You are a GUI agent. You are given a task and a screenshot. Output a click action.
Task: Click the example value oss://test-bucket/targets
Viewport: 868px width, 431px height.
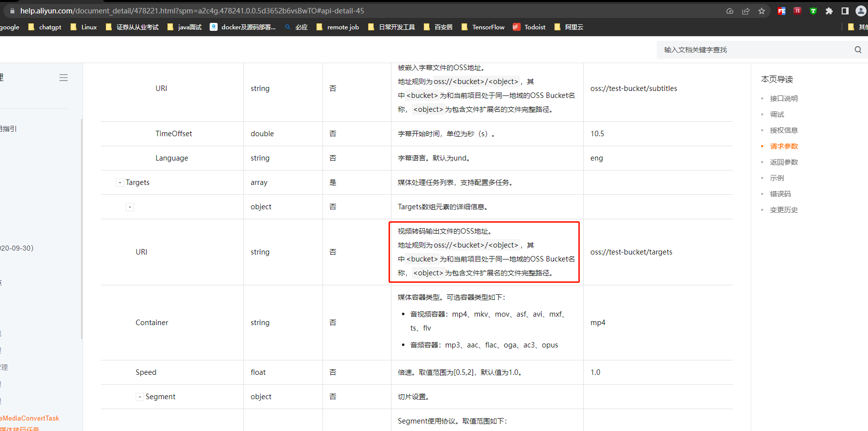coord(631,252)
